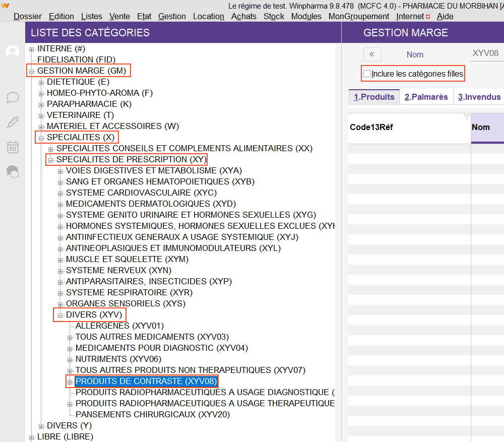The image size is (504, 442).
Task: Click the Nom field containing XYV08
Action: (485, 54)
